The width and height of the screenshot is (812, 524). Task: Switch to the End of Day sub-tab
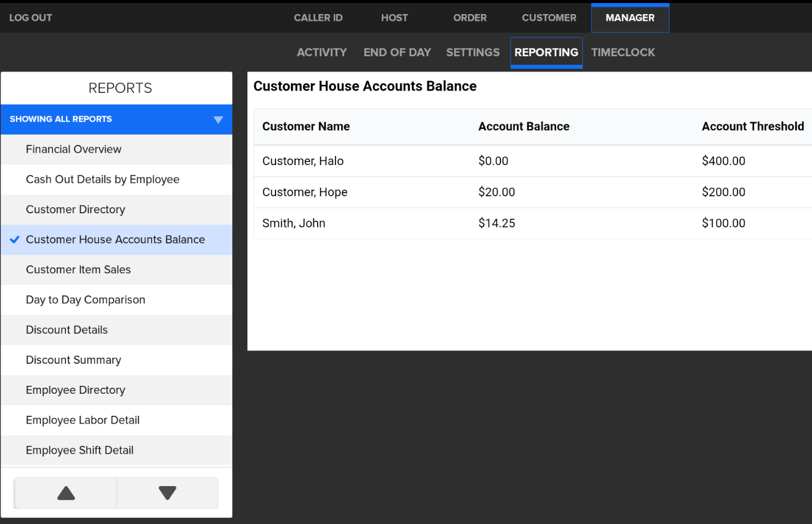[397, 53]
